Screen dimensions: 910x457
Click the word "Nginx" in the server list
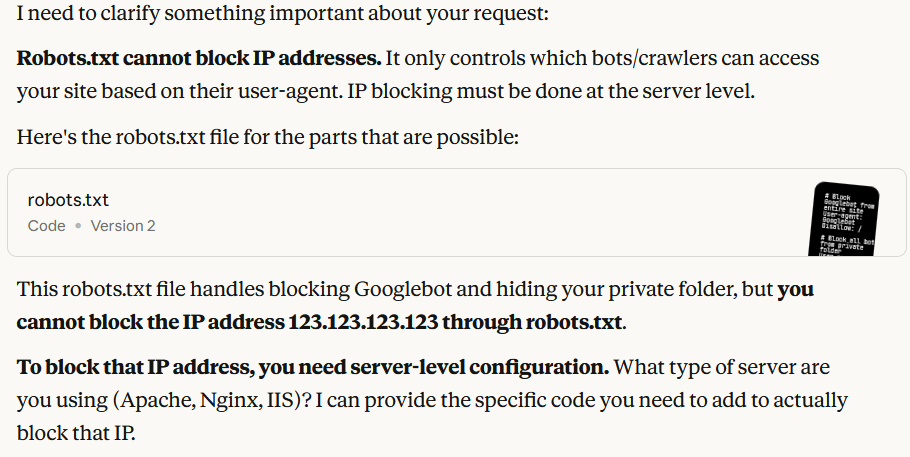pyautogui.click(x=227, y=400)
